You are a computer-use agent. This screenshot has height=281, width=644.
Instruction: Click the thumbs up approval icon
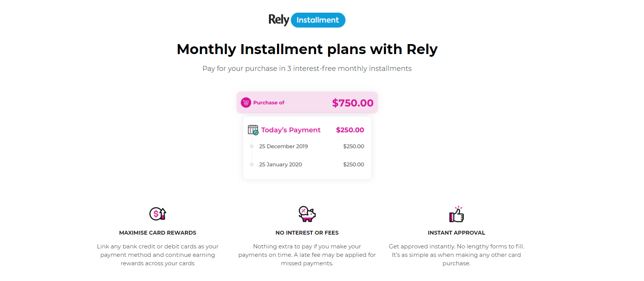[x=457, y=214]
